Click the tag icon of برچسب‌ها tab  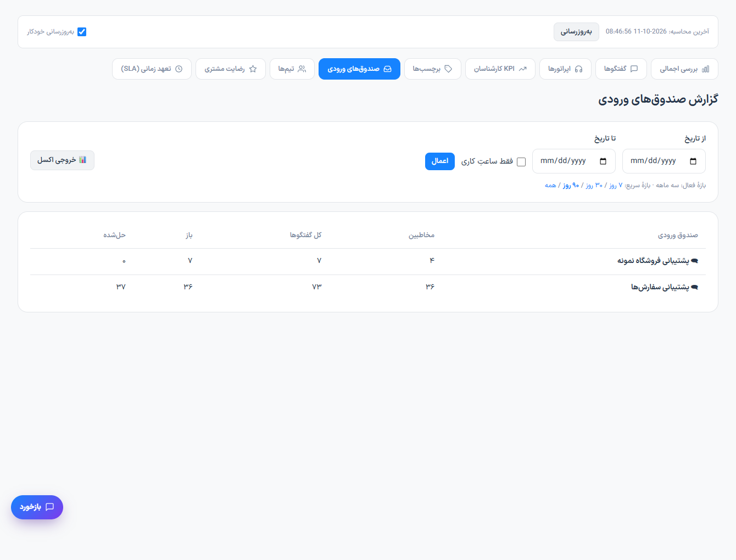tap(448, 69)
